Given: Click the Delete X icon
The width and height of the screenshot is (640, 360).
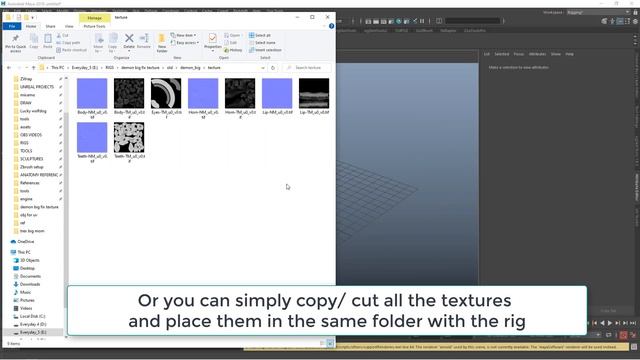Looking at the screenshot, I should click(x=129, y=38).
